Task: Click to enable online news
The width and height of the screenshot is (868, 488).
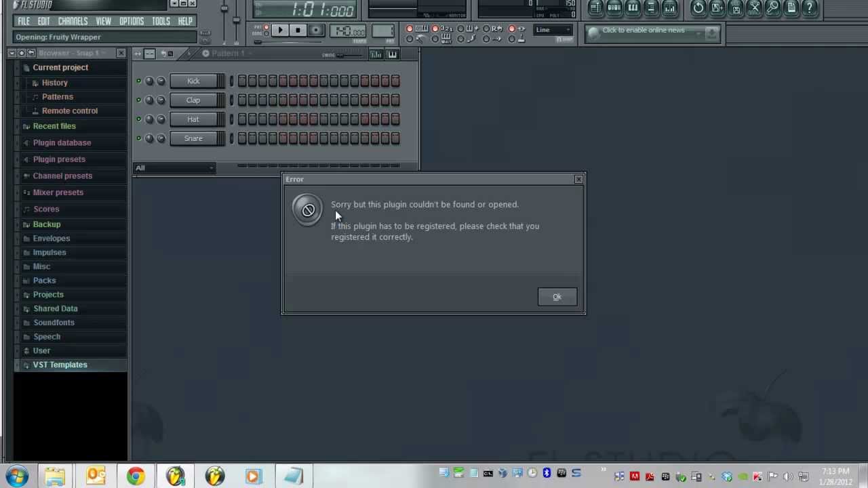Action: pyautogui.click(x=644, y=30)
